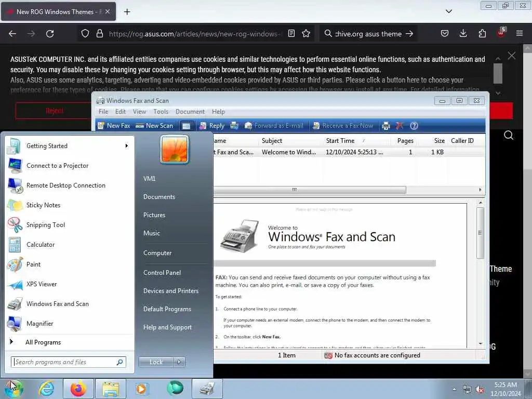Launch Sticky Notes from the Start menu
532x399 pixels.
click(x=70, y=205)
